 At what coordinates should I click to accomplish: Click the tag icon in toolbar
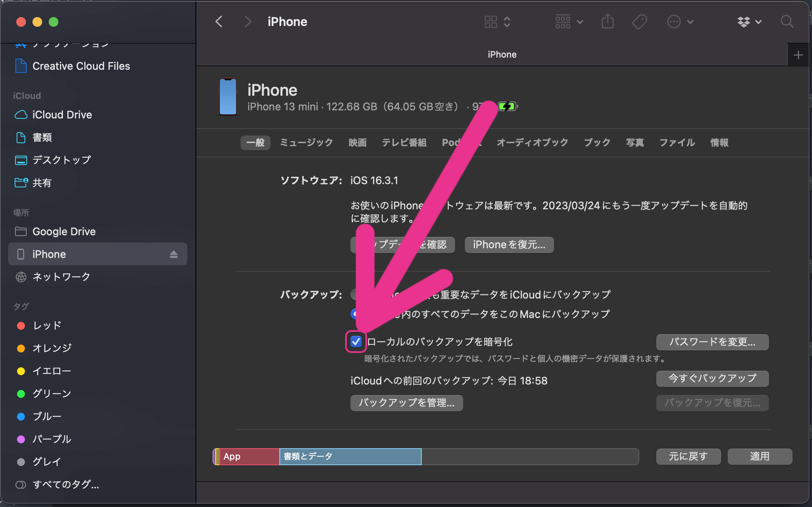[x=639, y=22]
